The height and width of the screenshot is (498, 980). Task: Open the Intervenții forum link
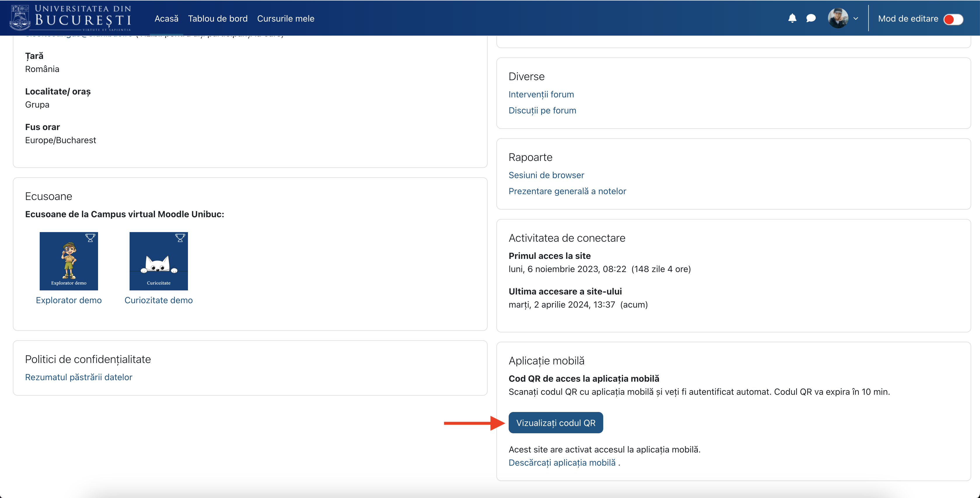[541, 94]
